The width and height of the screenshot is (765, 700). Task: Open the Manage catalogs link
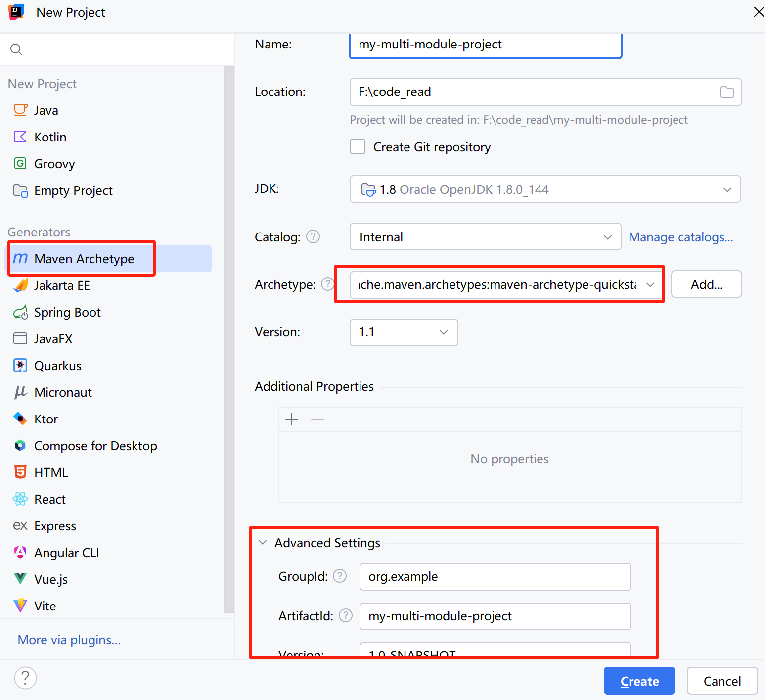(x=681, y=237)
